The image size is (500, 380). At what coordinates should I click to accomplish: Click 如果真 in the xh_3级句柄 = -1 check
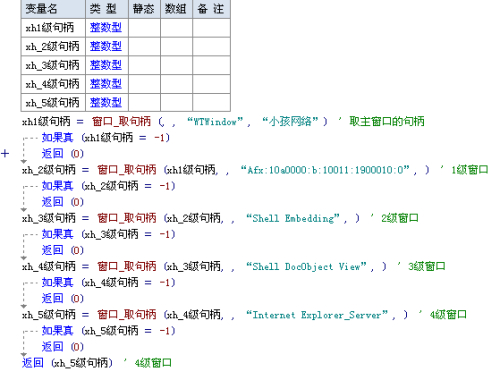(57, 234)
